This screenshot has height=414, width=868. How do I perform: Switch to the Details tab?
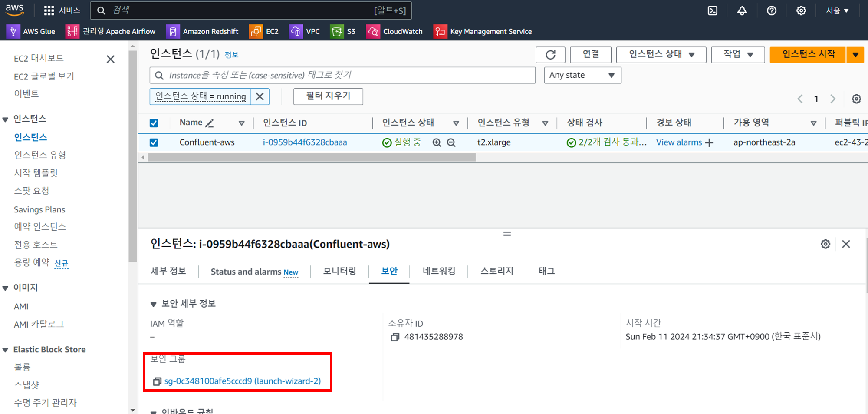click(x=168, y=271)
